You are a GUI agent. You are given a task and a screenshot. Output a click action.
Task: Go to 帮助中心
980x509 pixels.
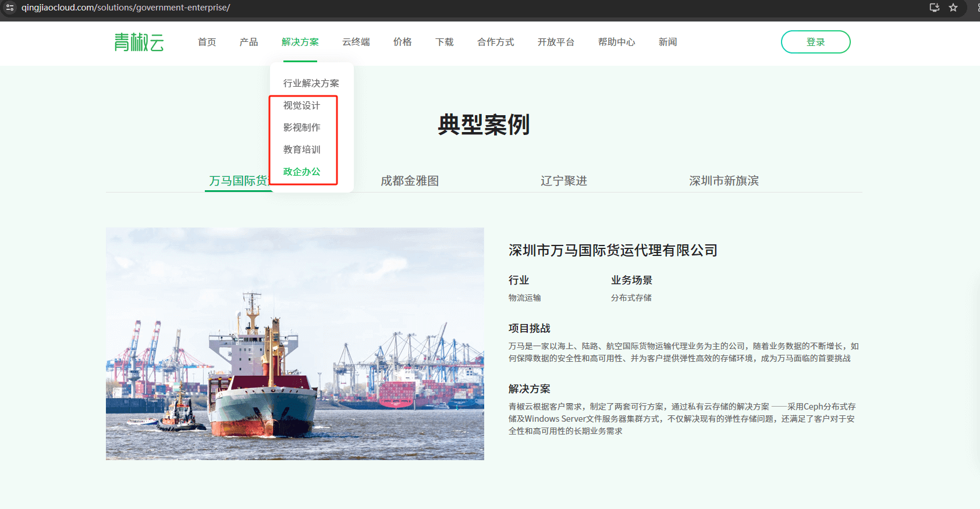617,42
